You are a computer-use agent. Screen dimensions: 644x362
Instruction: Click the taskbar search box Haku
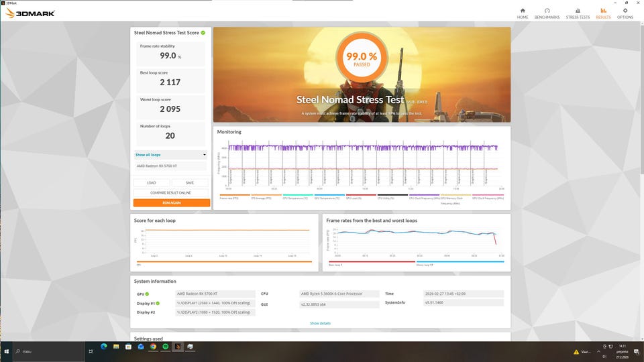pyautogui.click(x=48, y=352)
